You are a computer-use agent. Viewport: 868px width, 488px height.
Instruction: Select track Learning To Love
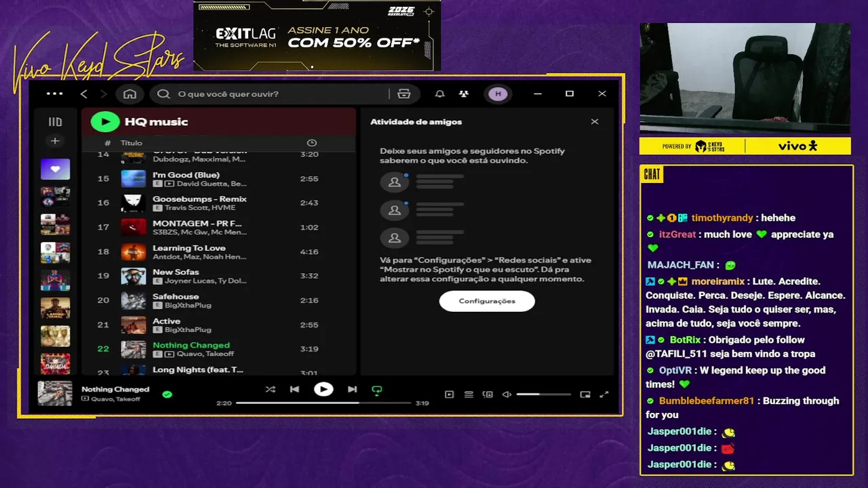coord(219,251)
